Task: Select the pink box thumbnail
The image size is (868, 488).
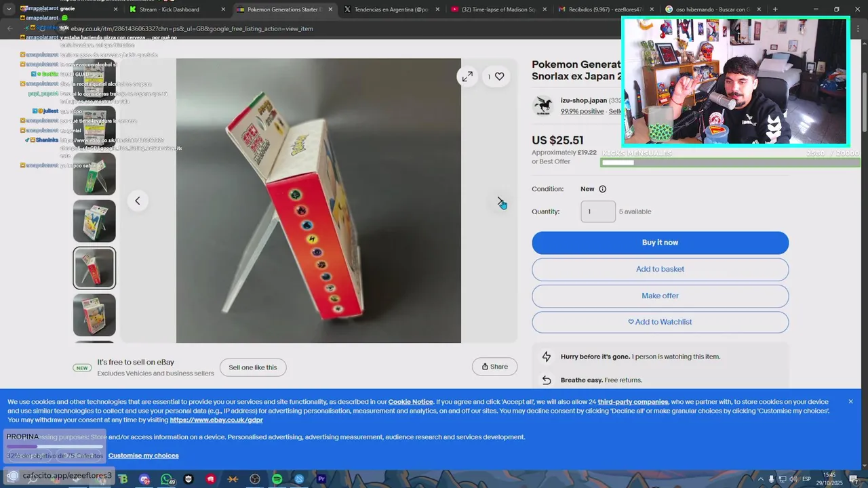Action: coord(94,314)
